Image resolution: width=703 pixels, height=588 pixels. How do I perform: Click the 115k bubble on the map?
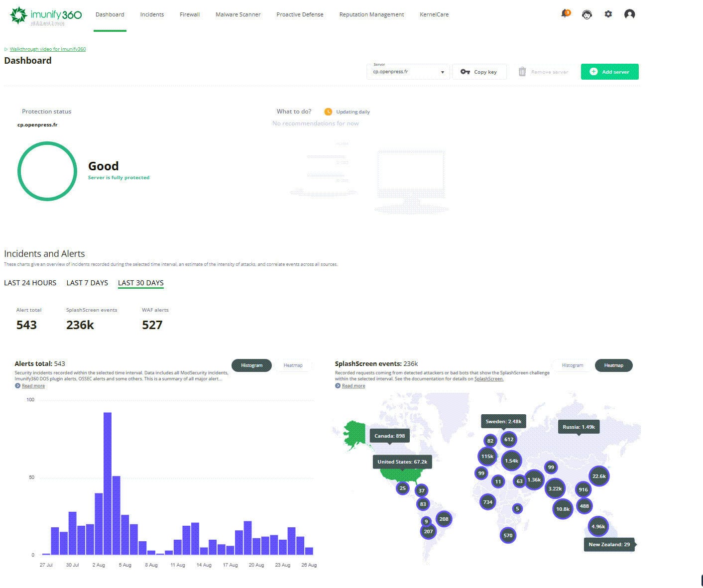coord(487,456)
